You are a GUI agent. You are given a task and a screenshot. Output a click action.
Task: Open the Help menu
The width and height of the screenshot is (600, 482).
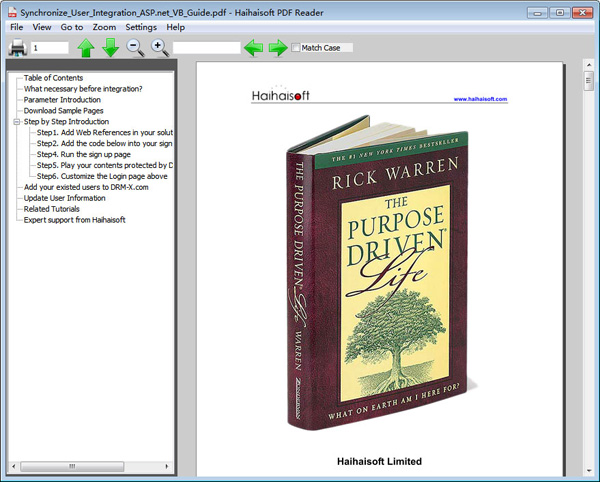point(175,27)
